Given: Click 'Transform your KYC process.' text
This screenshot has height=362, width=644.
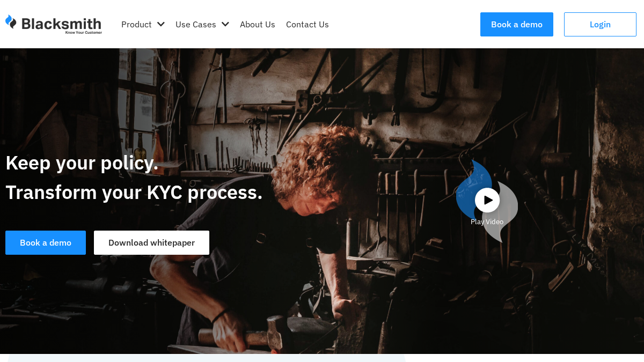Looking at the screenshot, I should pos(134,192).
